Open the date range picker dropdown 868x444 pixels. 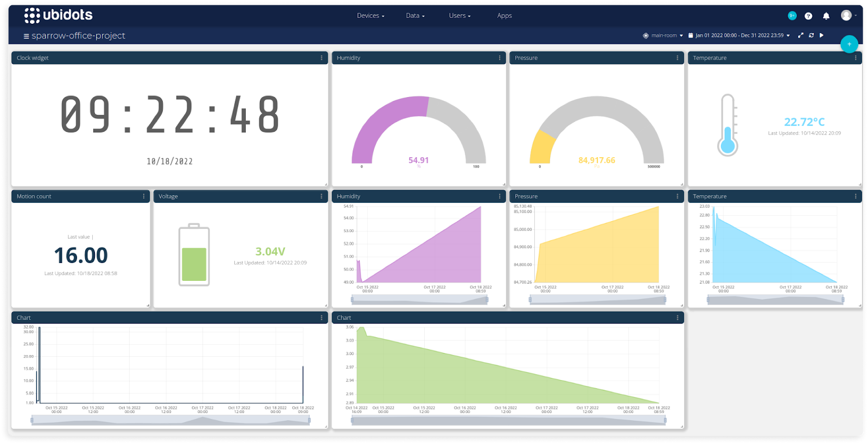tap(739, 35)
